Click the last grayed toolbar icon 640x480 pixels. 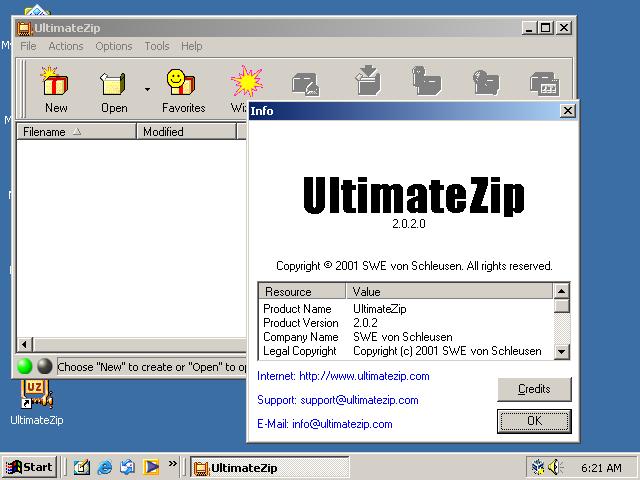coord(544,84)
